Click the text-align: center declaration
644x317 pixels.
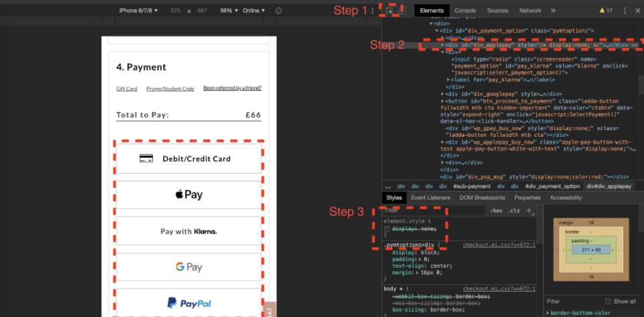[422, 266]
